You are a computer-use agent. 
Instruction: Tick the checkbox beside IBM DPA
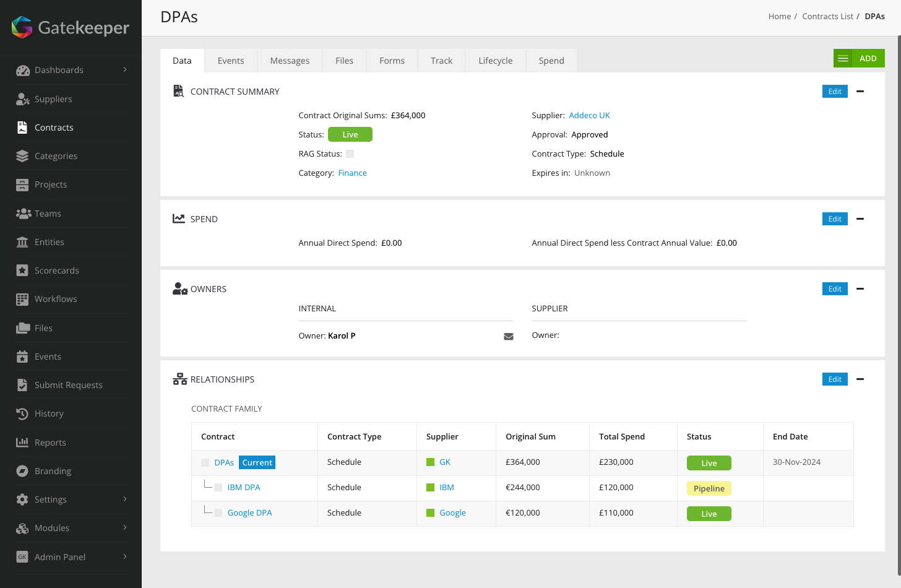218,488
